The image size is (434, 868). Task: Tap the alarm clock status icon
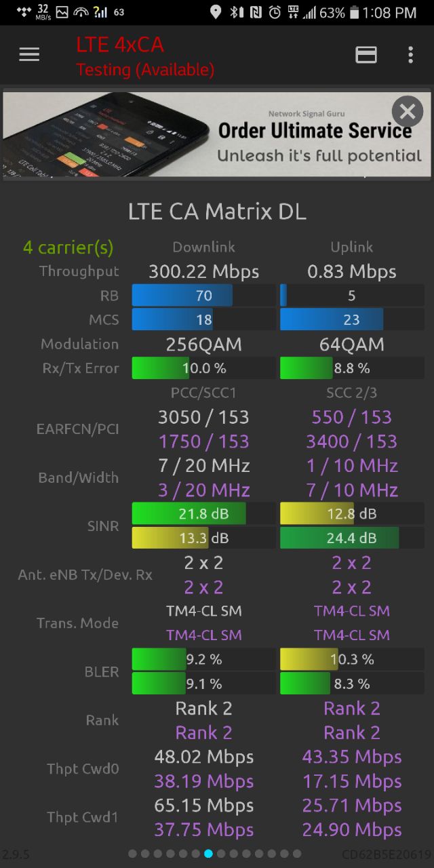tap(275, 12)
